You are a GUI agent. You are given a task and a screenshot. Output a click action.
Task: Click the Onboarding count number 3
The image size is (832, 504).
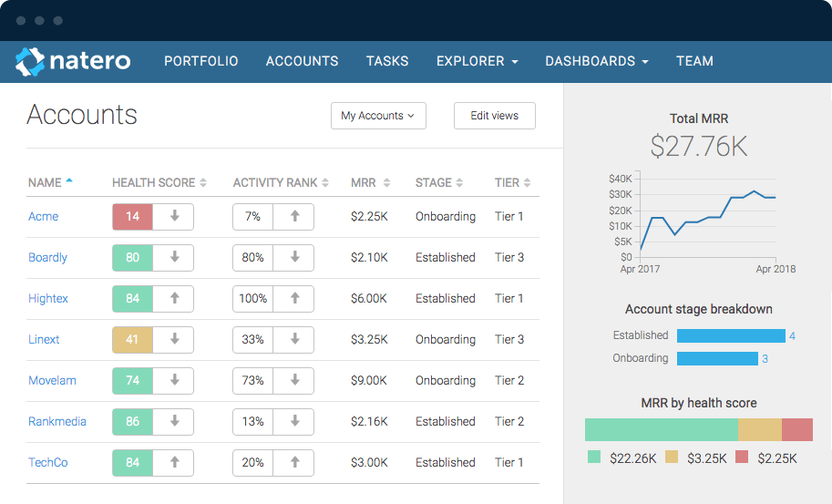pos(765,359)
